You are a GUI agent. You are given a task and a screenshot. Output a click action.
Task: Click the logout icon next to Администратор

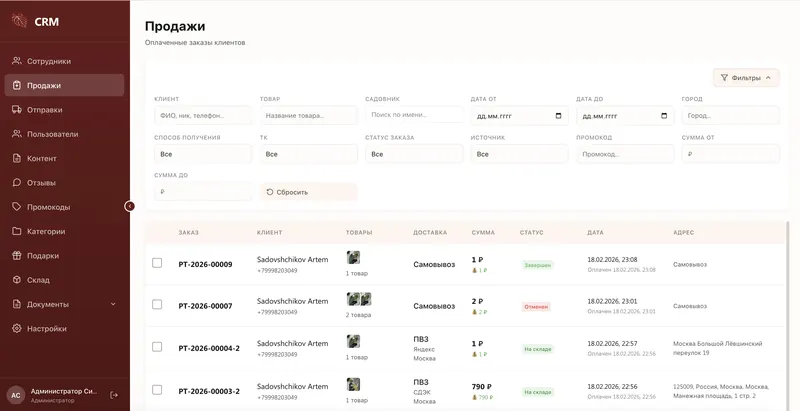pos(114,395)
